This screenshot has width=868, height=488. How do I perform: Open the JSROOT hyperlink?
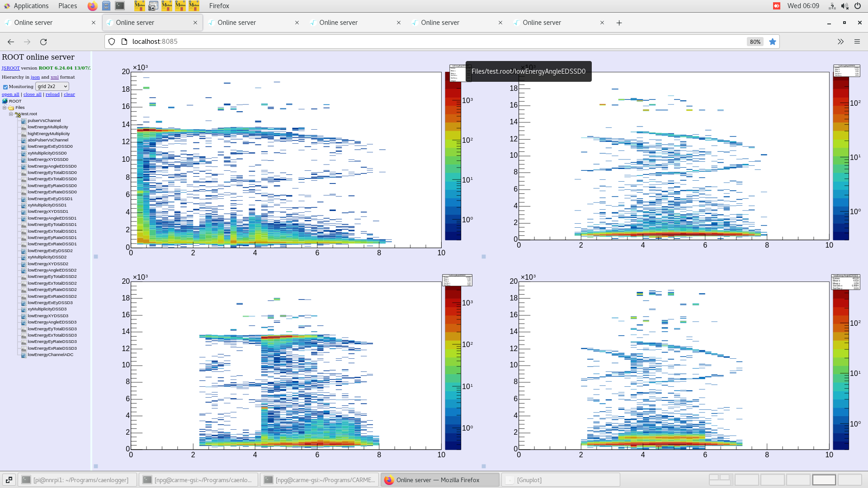tap(10, 68)
